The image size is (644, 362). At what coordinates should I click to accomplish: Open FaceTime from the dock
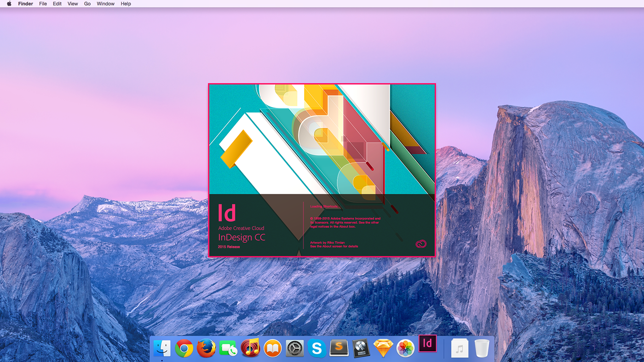coord(228,349)
